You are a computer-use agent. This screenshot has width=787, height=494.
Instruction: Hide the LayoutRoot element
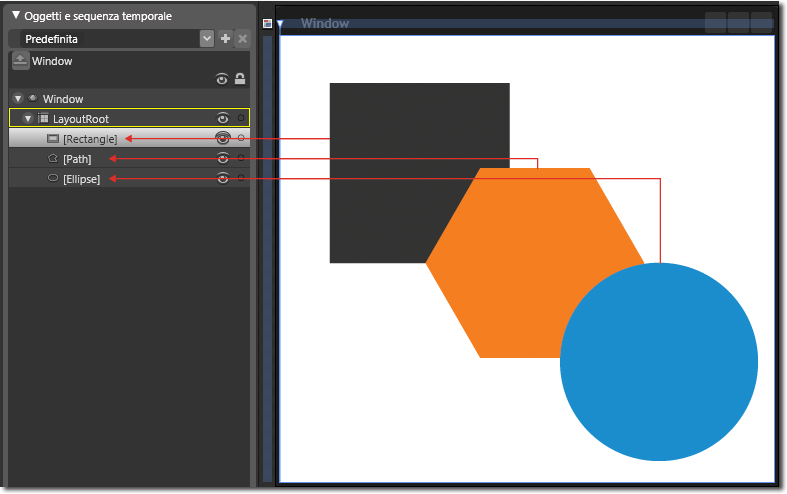tap(223, 118)
